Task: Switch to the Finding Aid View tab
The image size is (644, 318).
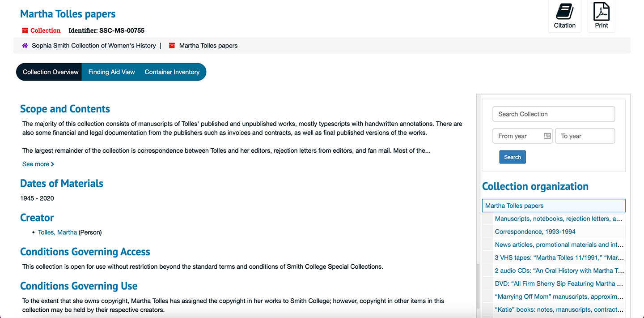Action: [x=111, y=72]
